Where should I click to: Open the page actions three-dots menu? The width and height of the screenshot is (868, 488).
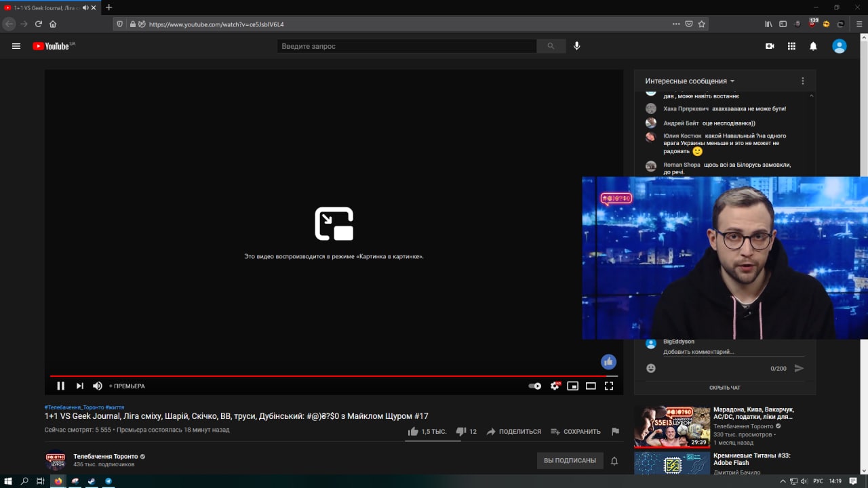tap(675, 24)
